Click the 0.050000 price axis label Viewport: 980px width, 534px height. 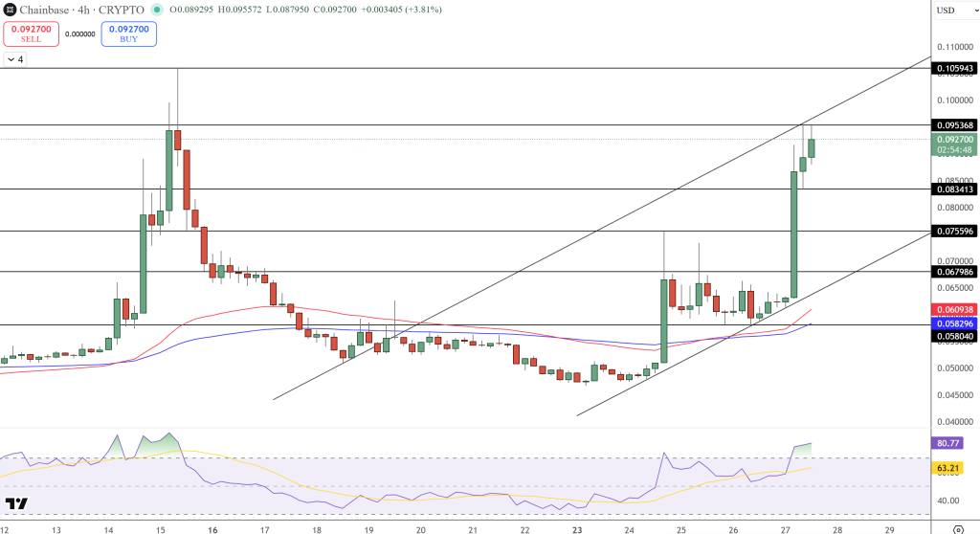pos(955,367)
